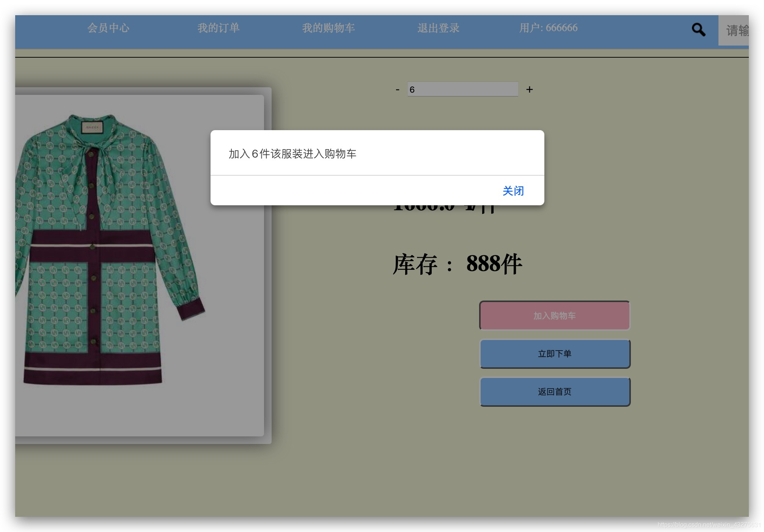Decrease quantity with the minus button
This screenshot has height=532, width=764.
click(x=397, y=90)
